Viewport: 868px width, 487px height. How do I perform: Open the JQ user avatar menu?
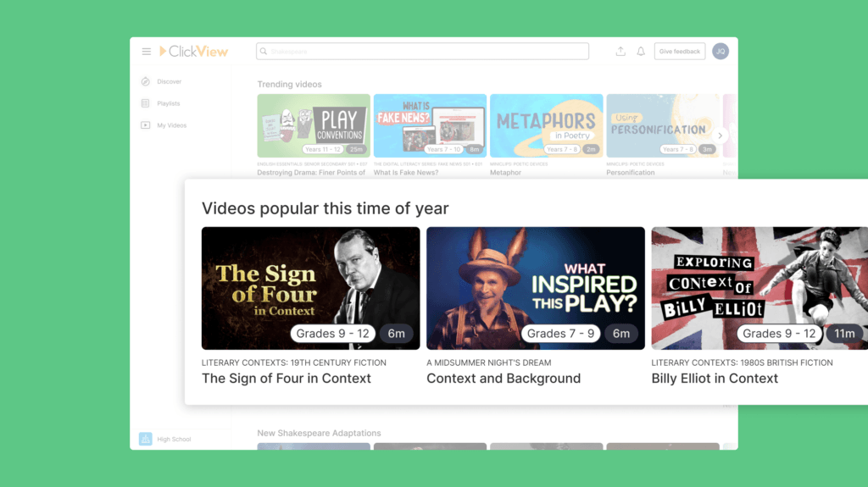click(721, 52)
